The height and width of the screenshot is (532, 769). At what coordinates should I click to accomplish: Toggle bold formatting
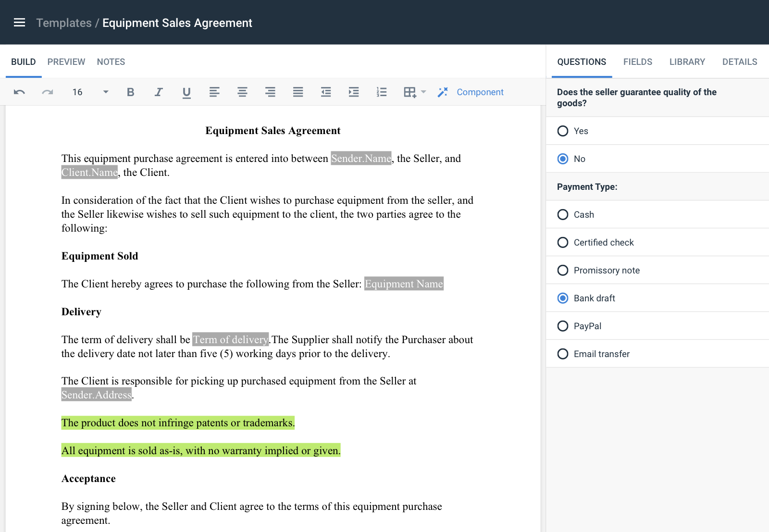click(x=130, y=92)
